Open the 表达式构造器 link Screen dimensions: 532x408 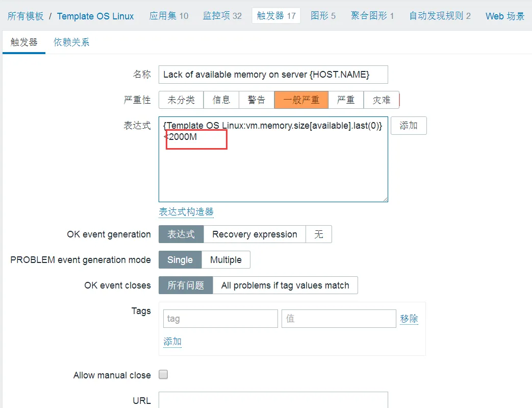[186, 211]
